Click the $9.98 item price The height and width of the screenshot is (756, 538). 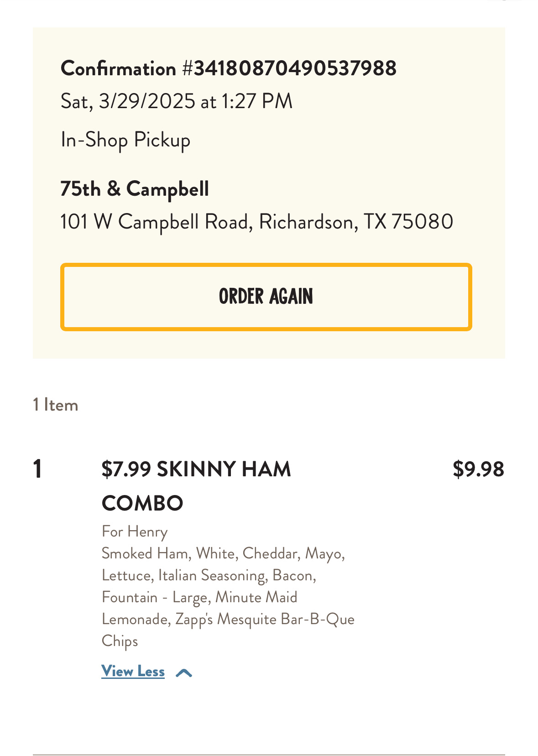[x=478, y=469]
